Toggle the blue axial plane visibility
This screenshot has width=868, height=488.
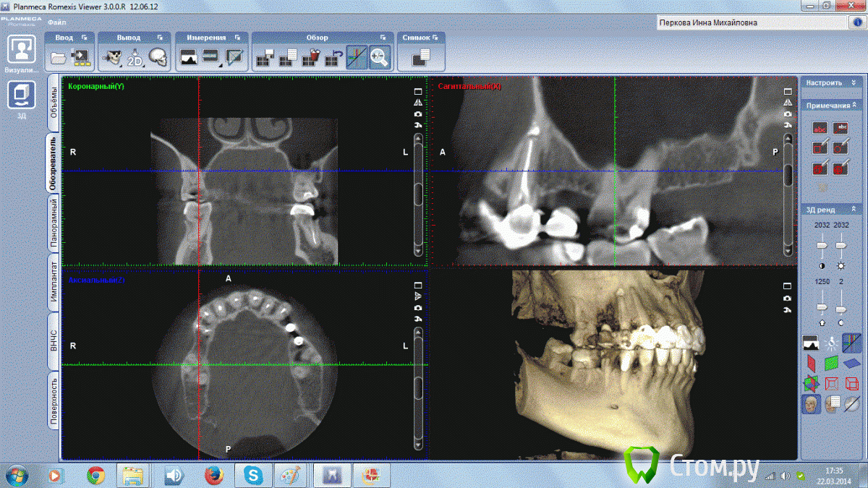[852, 362]
